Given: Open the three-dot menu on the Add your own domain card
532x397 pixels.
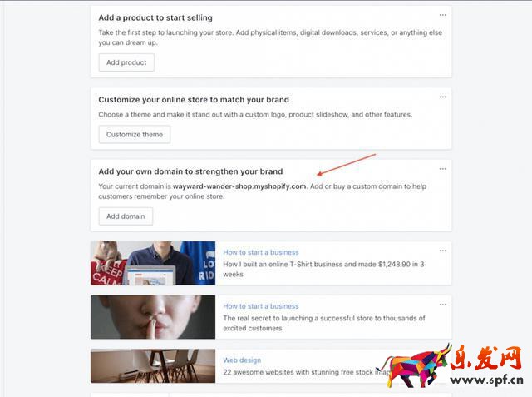Looking at the screenshot, I should 442,169.
